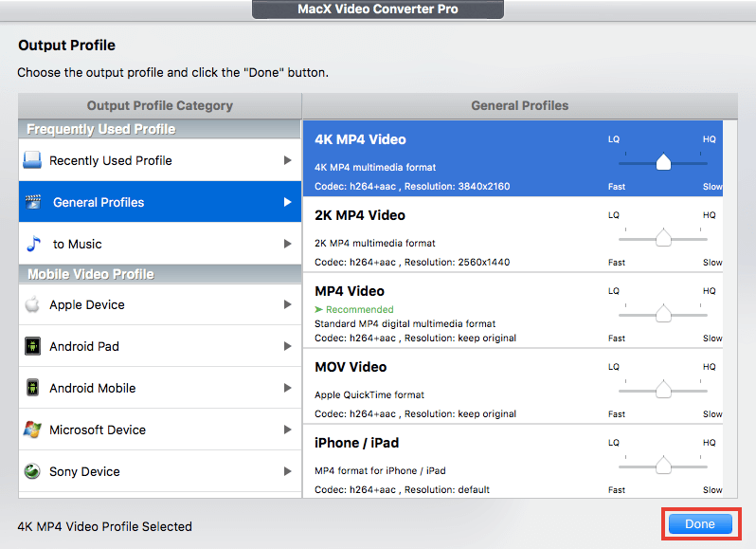Click the General Profiles column header

[520, 105]
